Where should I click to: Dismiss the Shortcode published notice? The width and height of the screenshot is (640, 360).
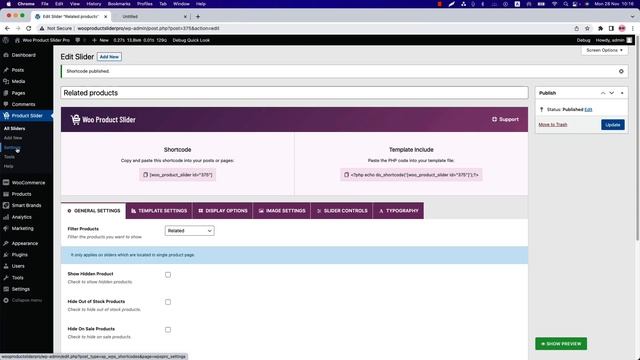coord(621,71)
